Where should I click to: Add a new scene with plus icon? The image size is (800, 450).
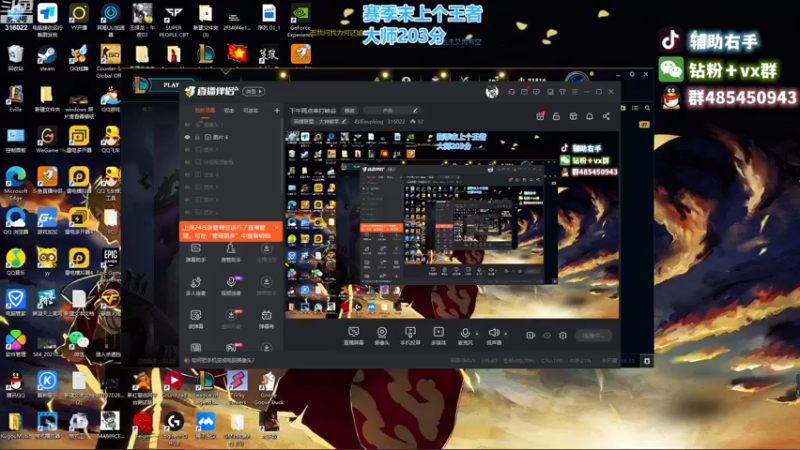point(277,110)
